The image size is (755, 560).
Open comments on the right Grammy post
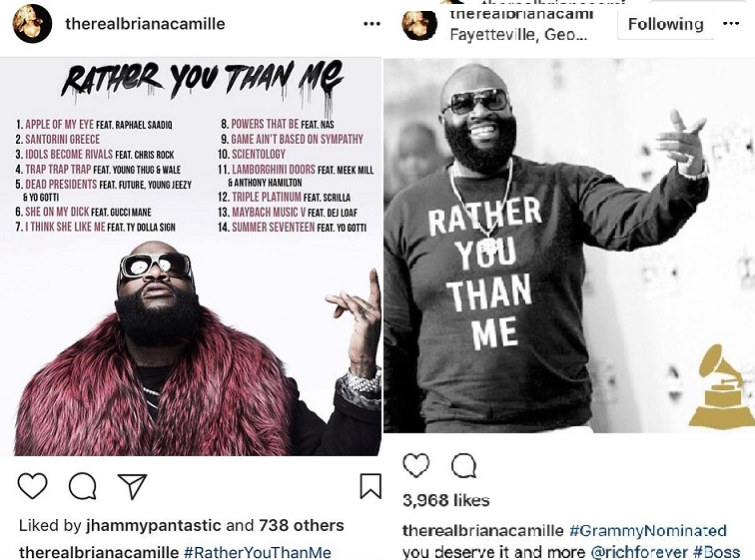click(x=463, y=465)
